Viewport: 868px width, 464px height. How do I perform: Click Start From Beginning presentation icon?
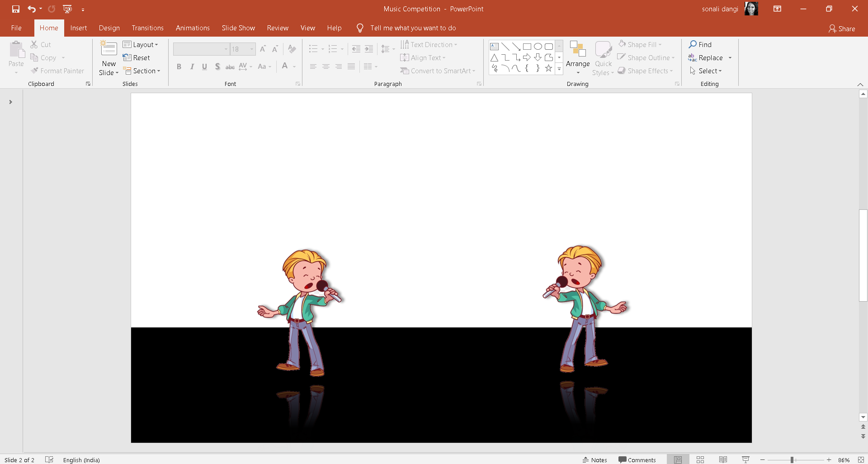[x=67, y=9]
